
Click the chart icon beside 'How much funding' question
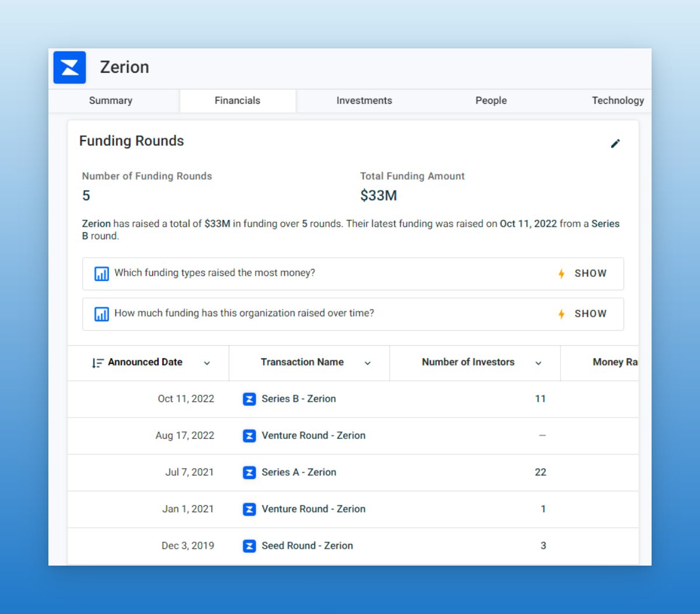(101, 314)
